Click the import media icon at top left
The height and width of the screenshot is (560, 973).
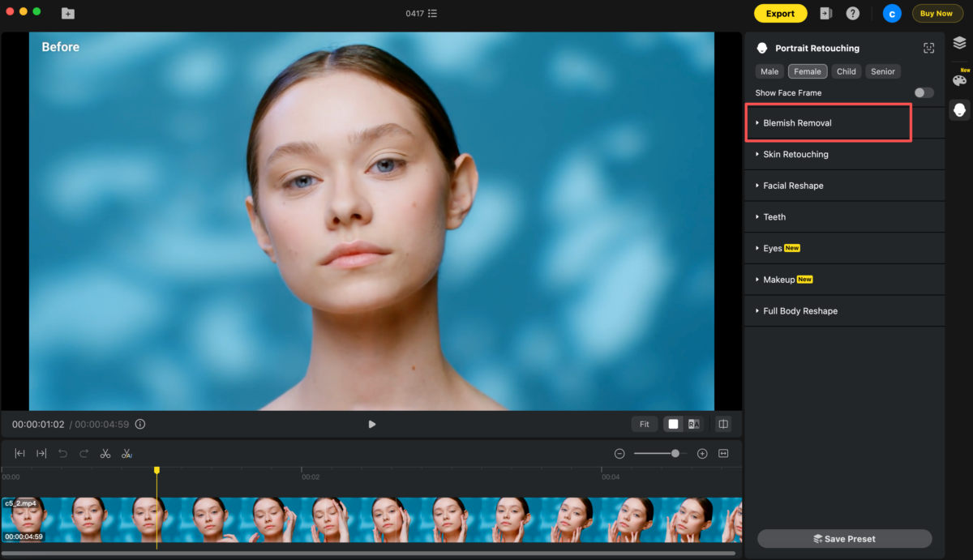click(x=68, y=13)
